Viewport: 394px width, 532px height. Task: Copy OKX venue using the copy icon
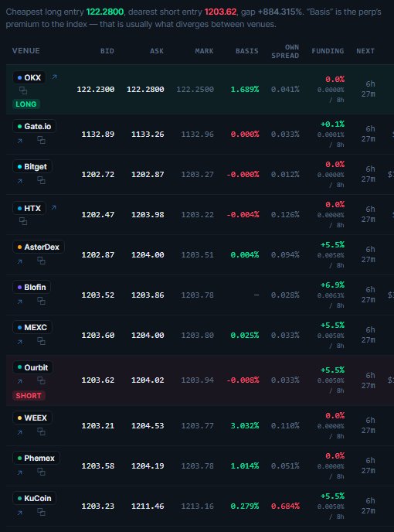(23, 90)
